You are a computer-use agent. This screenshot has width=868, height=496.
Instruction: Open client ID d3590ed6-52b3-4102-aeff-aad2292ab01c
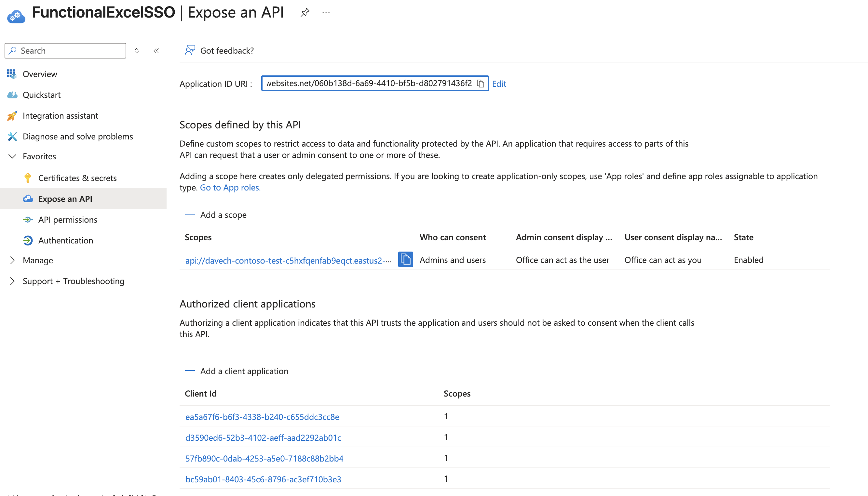(x=263, y=437)
